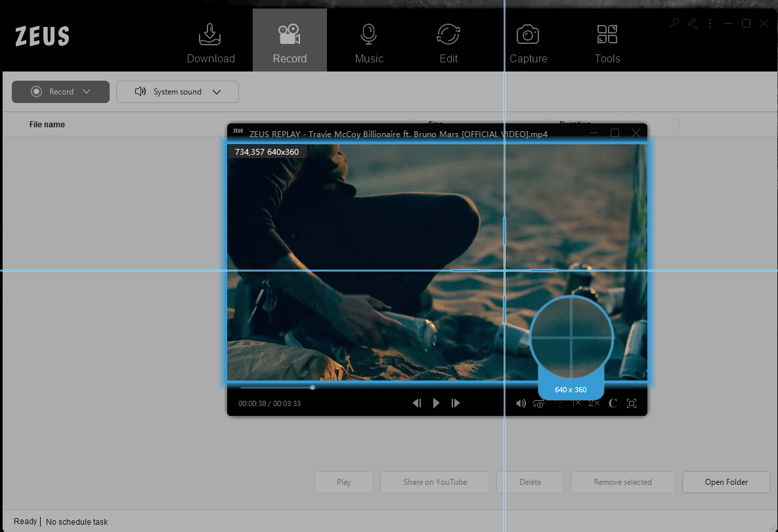778x532 pixels.
Task: Click the share icon in title bar
Action: point(693,24)
